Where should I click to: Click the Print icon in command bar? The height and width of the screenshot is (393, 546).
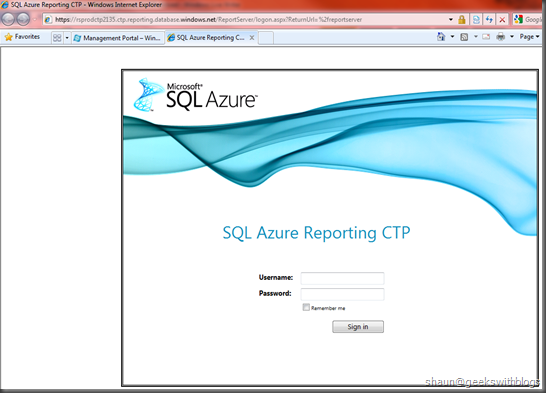[x=501, y=37]
